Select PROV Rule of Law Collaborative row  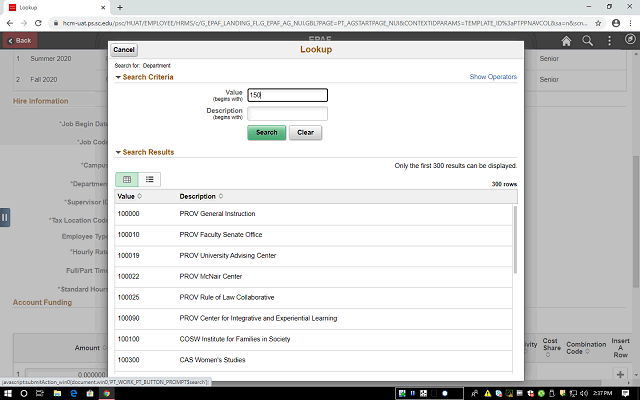313,297
